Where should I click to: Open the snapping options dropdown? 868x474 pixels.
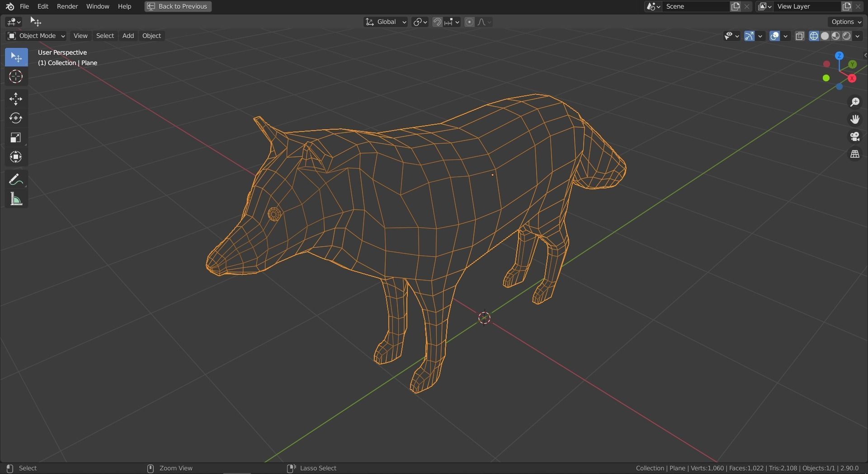point(452,22)
